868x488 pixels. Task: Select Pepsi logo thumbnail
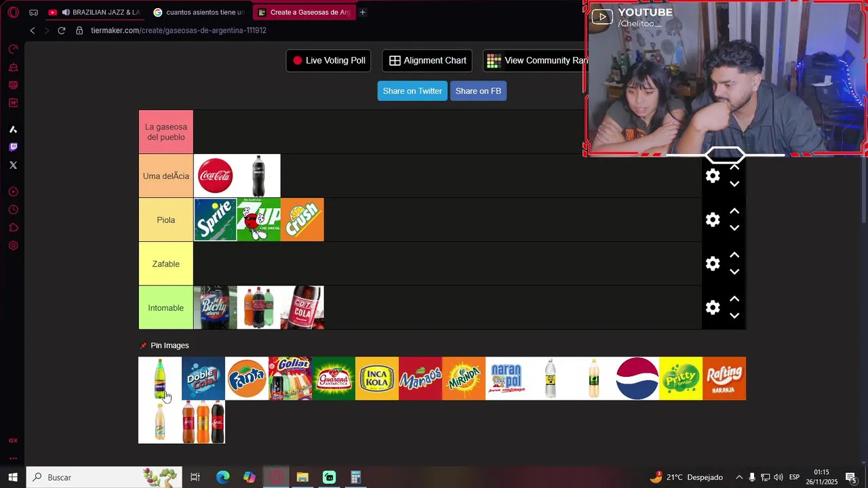[637, 379]
